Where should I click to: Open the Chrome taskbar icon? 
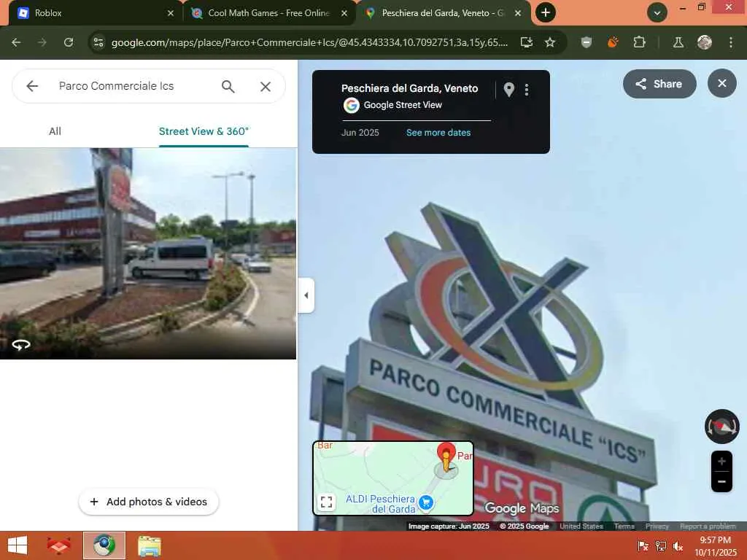[104, 545]
